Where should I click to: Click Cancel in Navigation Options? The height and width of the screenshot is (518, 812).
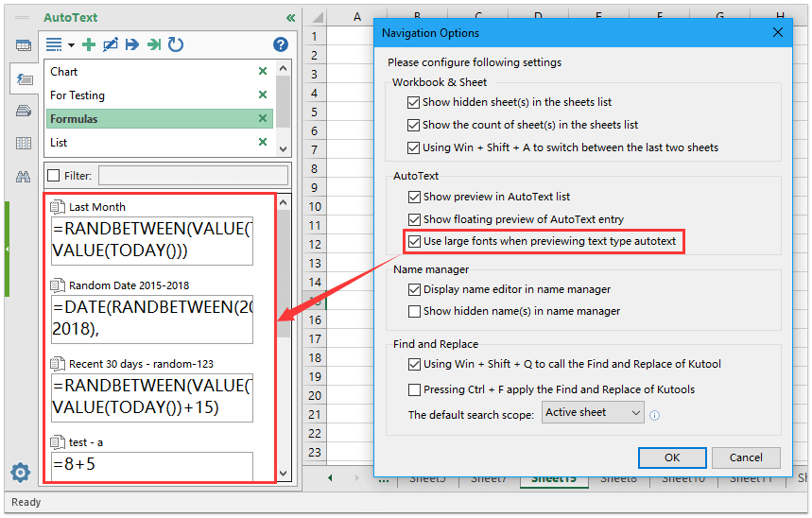click(746, 458)
